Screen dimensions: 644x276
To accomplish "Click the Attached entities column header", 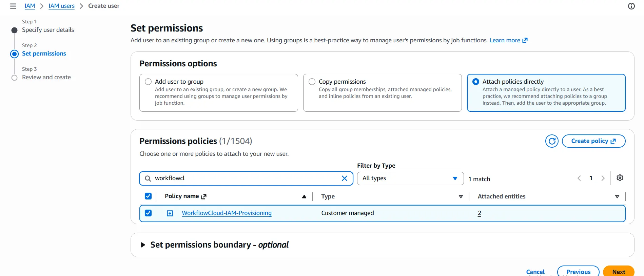I will point(502,196).
